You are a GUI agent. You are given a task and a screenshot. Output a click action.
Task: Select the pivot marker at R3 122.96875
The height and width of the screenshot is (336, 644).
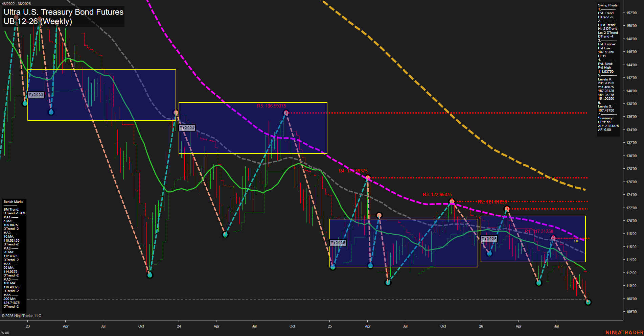point(452,201)
